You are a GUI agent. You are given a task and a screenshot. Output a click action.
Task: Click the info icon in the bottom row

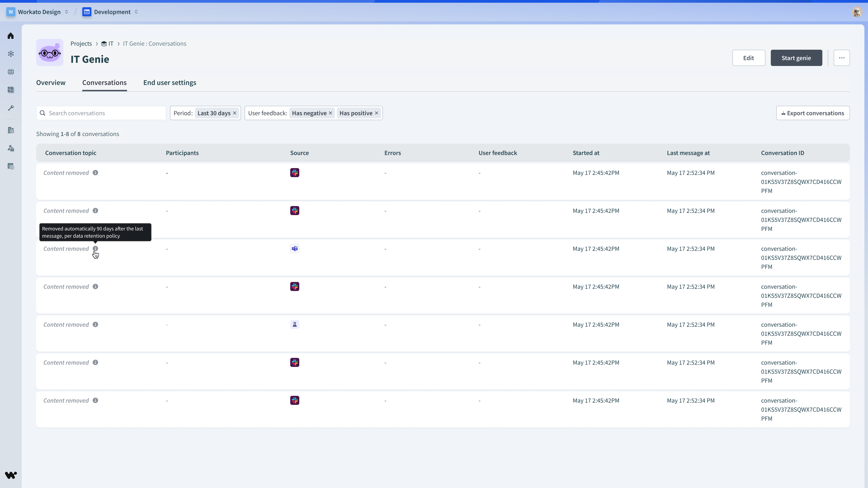[95, 400]
